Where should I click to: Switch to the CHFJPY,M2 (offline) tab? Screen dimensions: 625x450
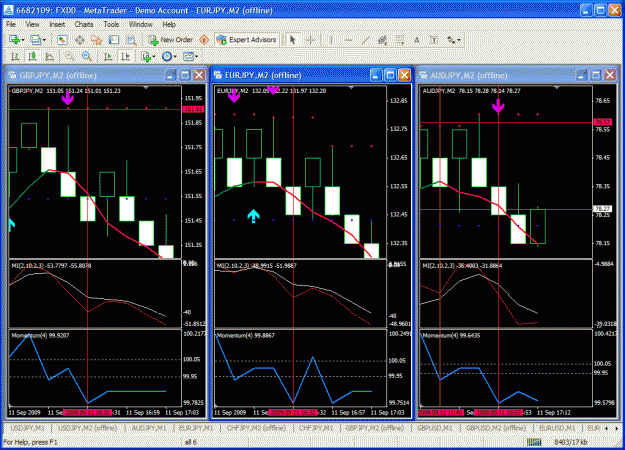256,428
